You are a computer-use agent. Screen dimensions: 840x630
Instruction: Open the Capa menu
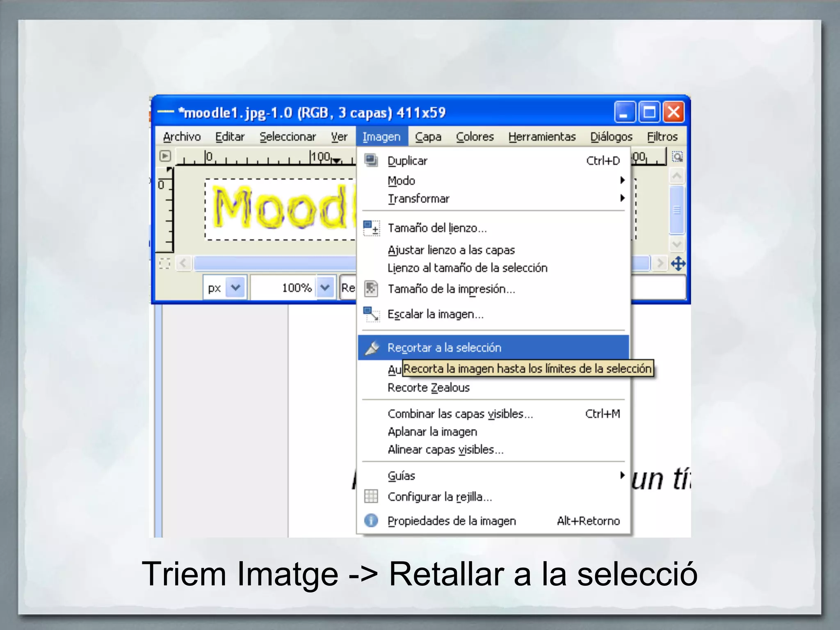point(428,137)
